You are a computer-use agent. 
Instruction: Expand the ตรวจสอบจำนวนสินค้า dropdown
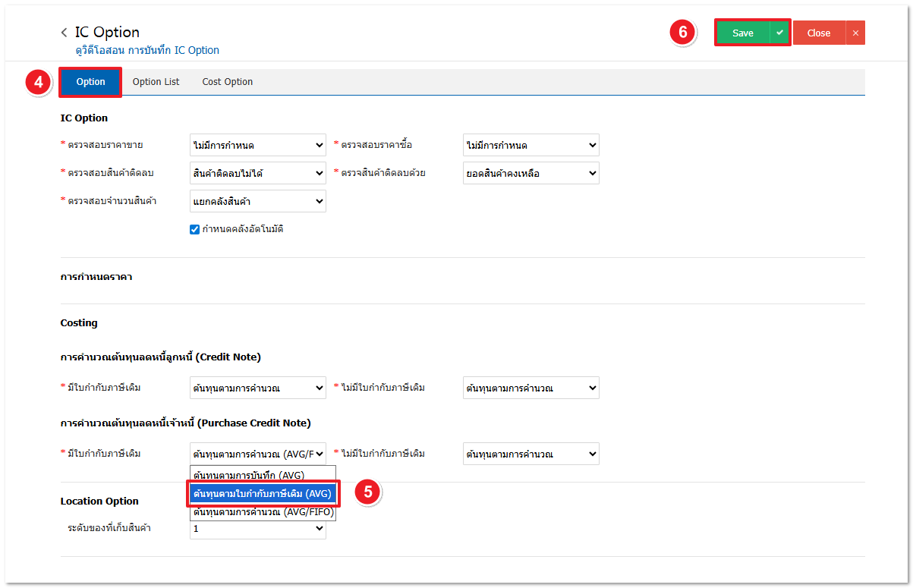click(257, 201)
